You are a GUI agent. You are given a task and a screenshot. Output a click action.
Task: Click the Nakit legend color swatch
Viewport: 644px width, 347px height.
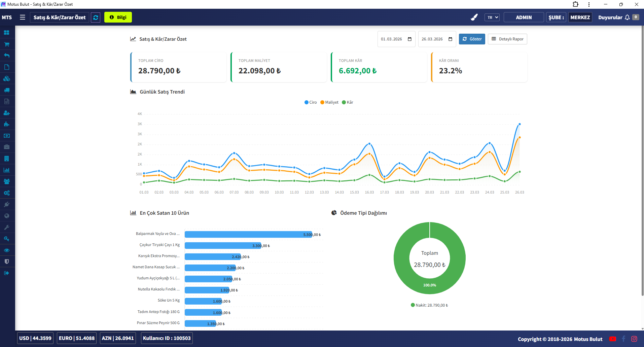tap(413, 305)
